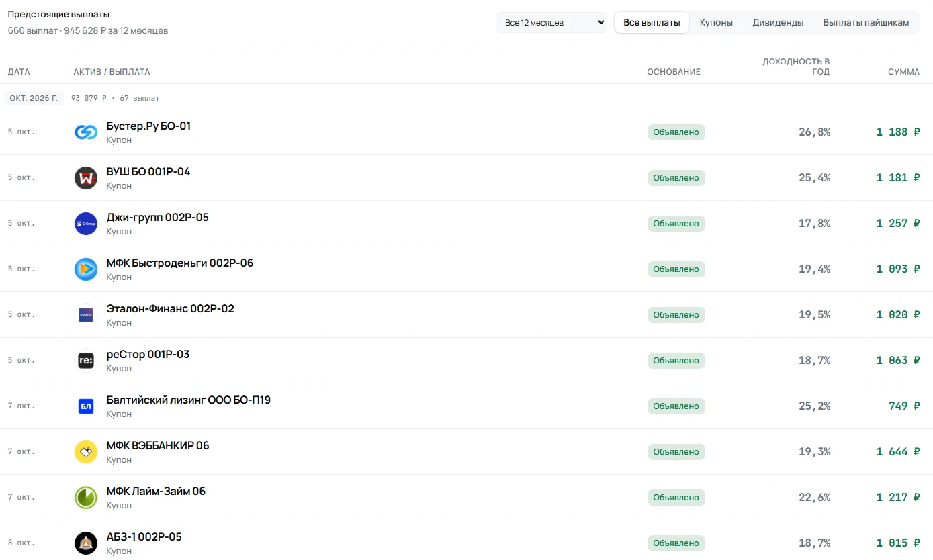Image resolution: width=933 pixels, height=560 pixels.
Task: Click the Балтийский лизинг БО-П19 logo
Action: [86, 406]
